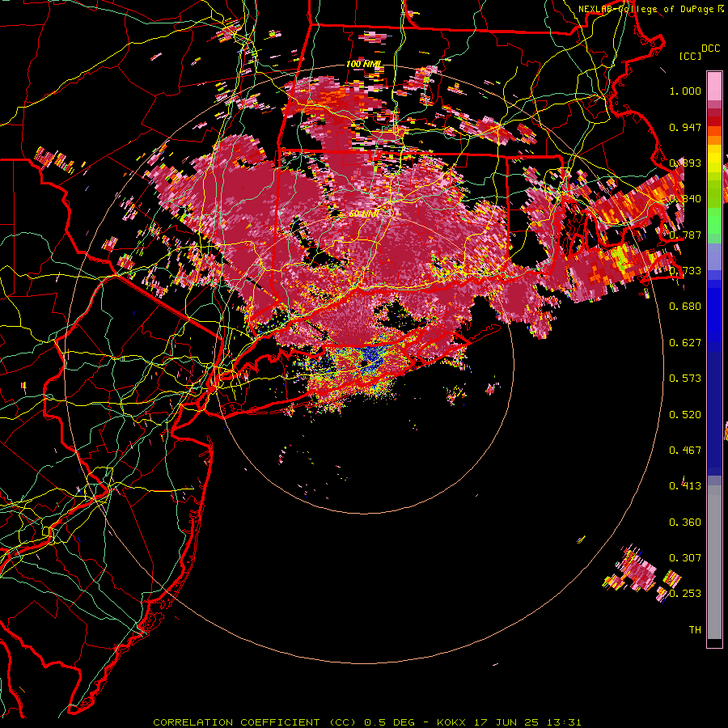The height and width of the screenshot is (728, 728).
Task: Click the CORRELATION COEFFICIENT (CC) 0.5 DEG title
Action: pos(283,722)
